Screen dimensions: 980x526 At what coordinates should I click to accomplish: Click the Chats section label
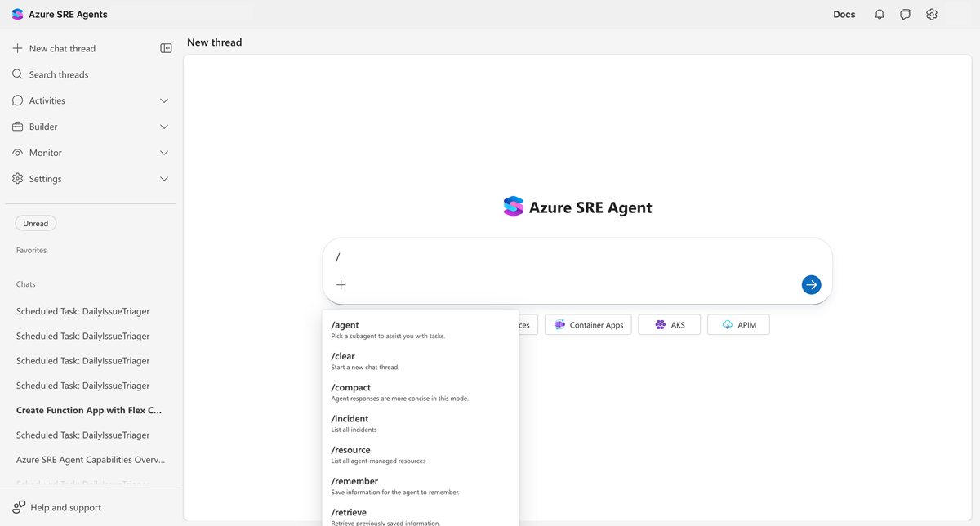pos(26,284)
